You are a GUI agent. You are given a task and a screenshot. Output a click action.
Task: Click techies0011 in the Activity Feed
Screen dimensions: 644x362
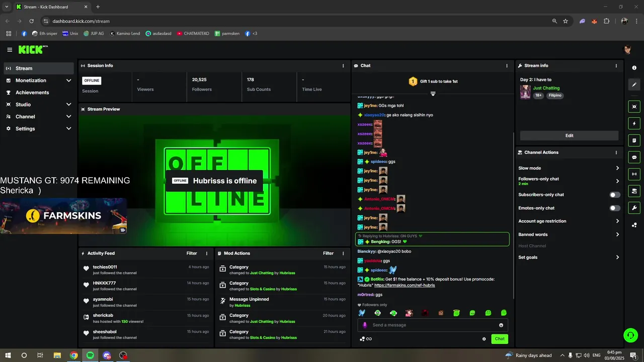tap(105, 267)
